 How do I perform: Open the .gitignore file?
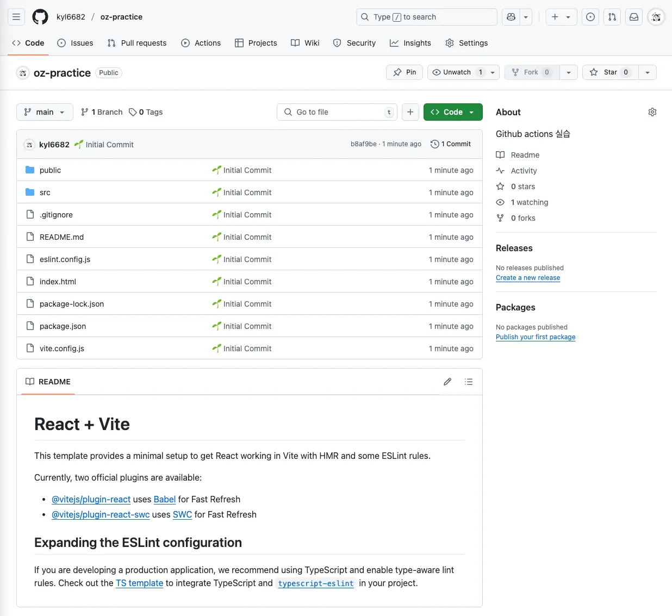[x=56, y=215]
